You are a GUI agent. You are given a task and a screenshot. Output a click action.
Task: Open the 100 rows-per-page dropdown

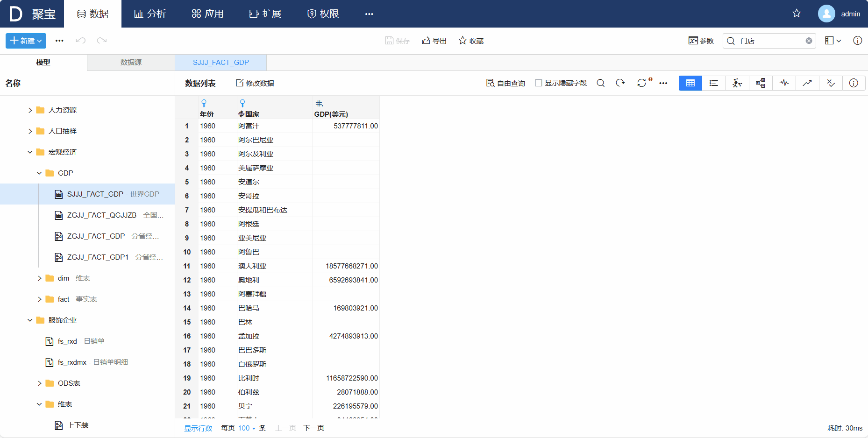247,428
